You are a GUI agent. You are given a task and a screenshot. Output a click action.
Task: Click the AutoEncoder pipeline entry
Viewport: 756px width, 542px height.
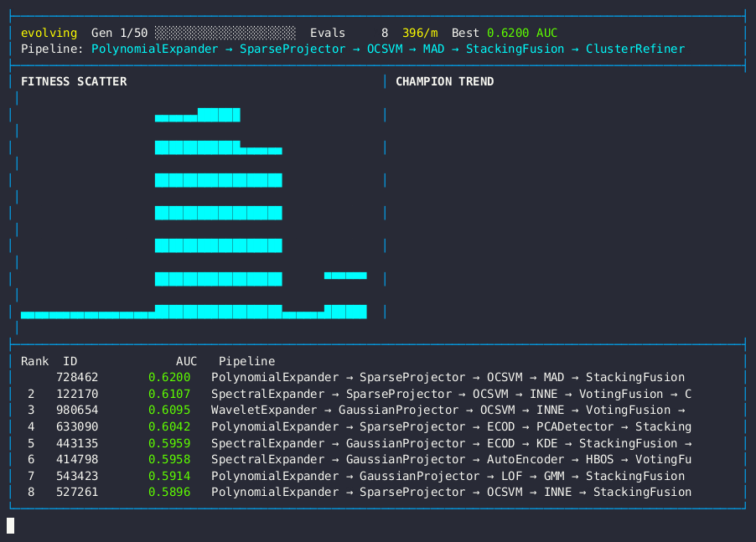[526, 459]
